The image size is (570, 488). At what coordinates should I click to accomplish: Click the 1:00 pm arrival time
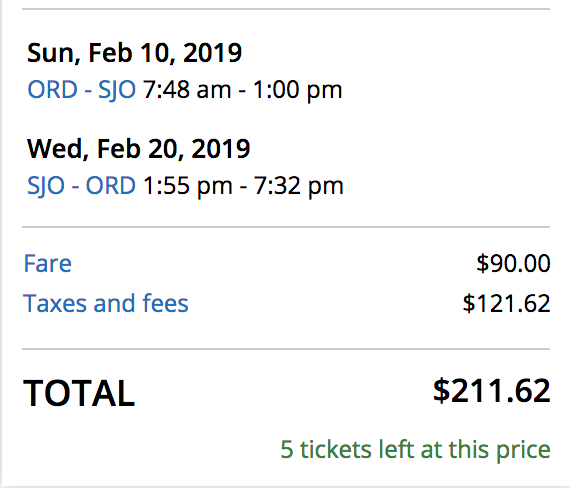(x=298, y=90)
